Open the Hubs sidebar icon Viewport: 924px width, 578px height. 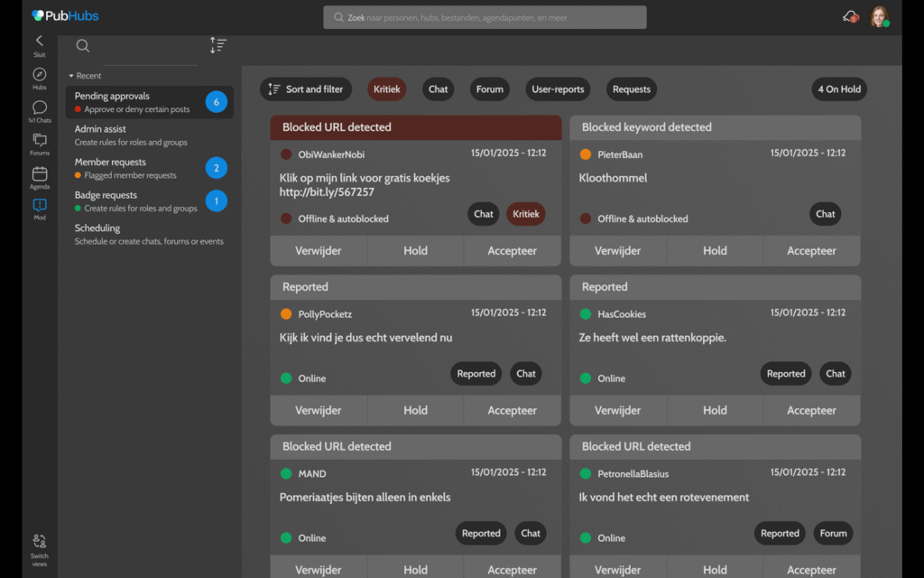point(39,72)
